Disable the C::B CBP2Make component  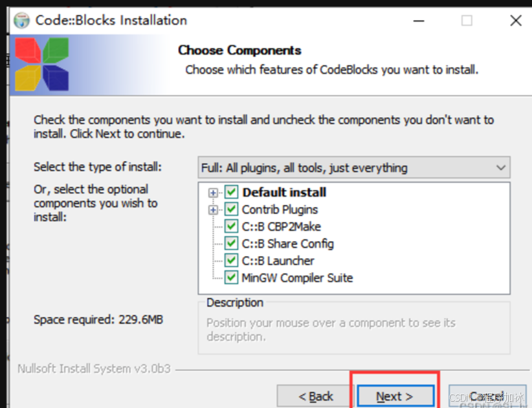point(231,226)
